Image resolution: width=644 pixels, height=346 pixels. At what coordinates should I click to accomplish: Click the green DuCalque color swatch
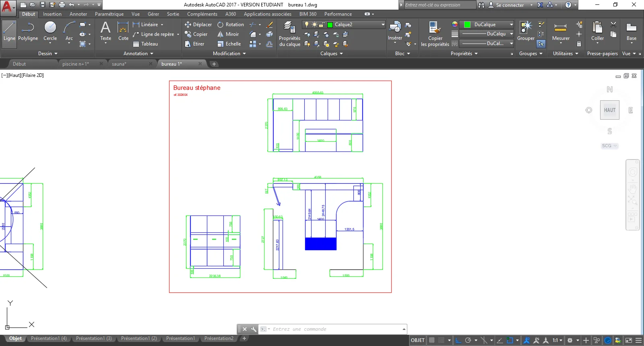[x=467, y=25]
